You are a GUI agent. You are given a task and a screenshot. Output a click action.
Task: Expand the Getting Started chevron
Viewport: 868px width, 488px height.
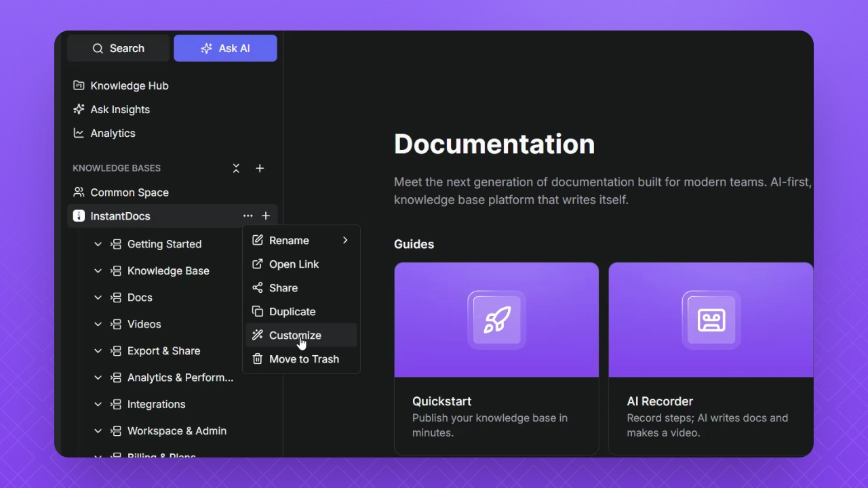(98, 244)
